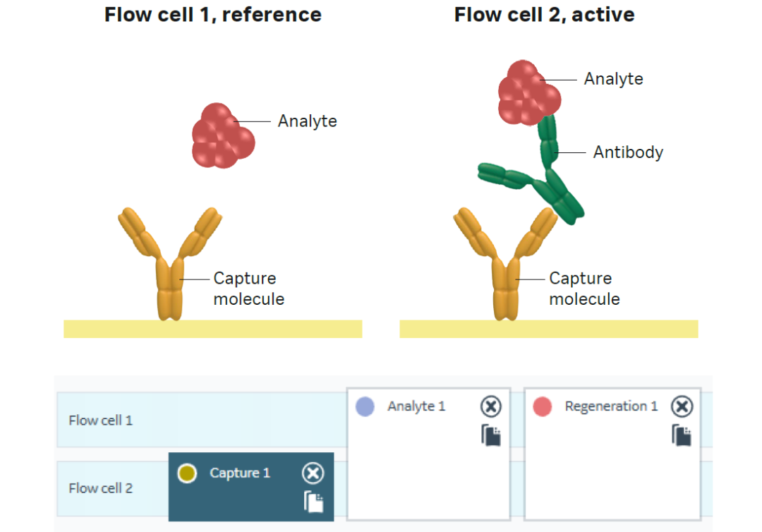Image resolution: width=762 pixels, height=532 pixels.
Task: Remove the Capture 1 step
Action: pos(313,473)
